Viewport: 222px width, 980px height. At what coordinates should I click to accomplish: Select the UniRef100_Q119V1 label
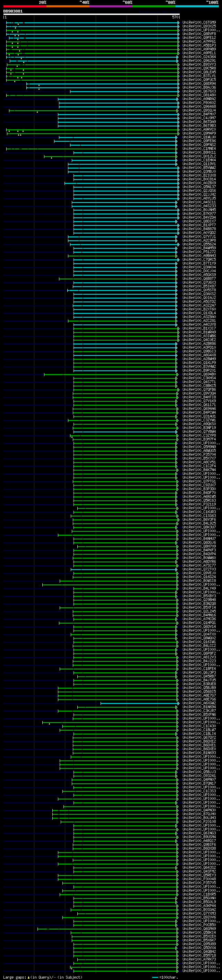199,164
